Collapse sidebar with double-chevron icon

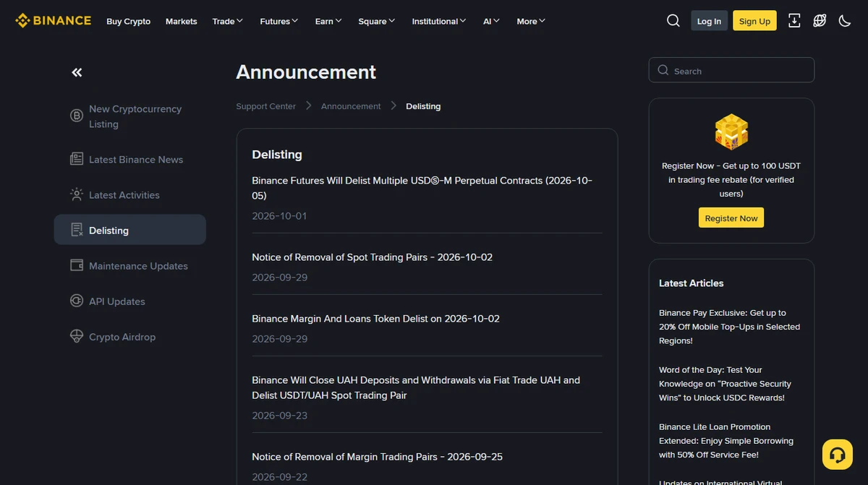click(77, 72)
